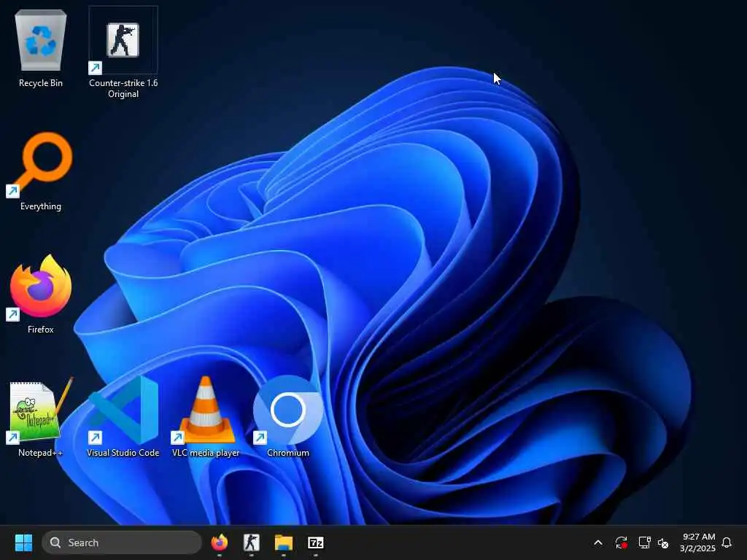Click the sync status tray icon
The image size is (747, 560).
[622, 542]
